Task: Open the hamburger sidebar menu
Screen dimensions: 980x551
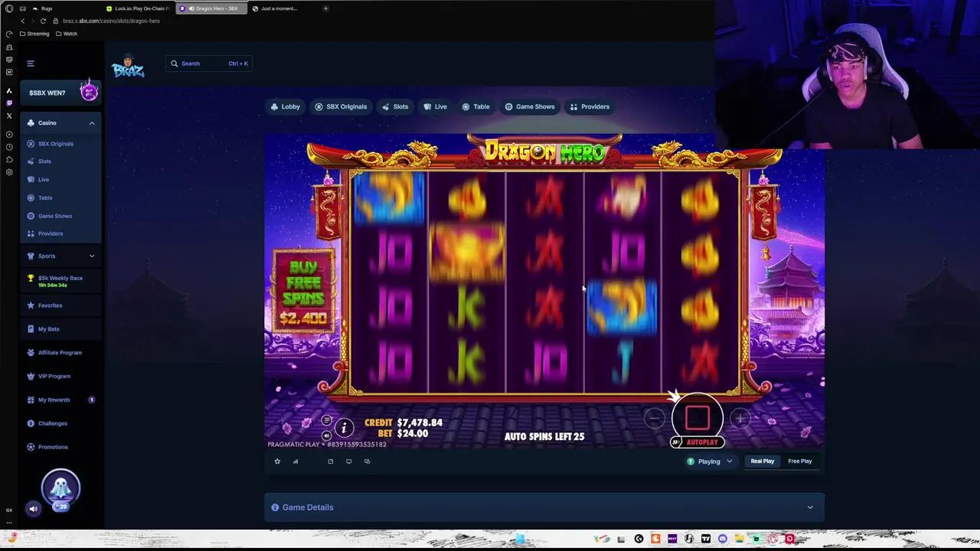Action: (x=31, y=64)
